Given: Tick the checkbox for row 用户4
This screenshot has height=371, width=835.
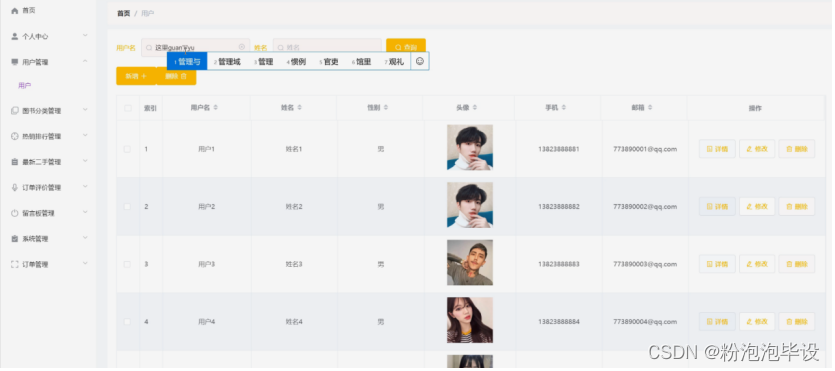Looking at the screenshot, I should click(x=127, y=321).
